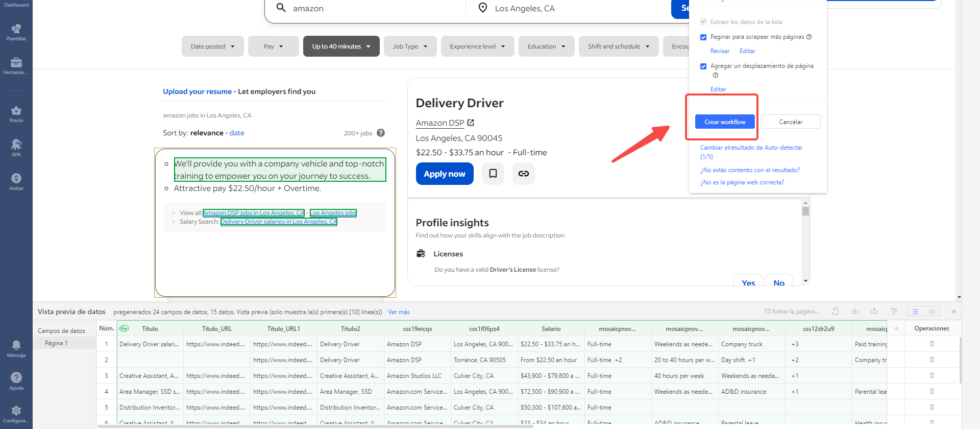Expand the Experience level dropdown
The height and width of the screenshot is (429, 980).
(x=477, y=46)
